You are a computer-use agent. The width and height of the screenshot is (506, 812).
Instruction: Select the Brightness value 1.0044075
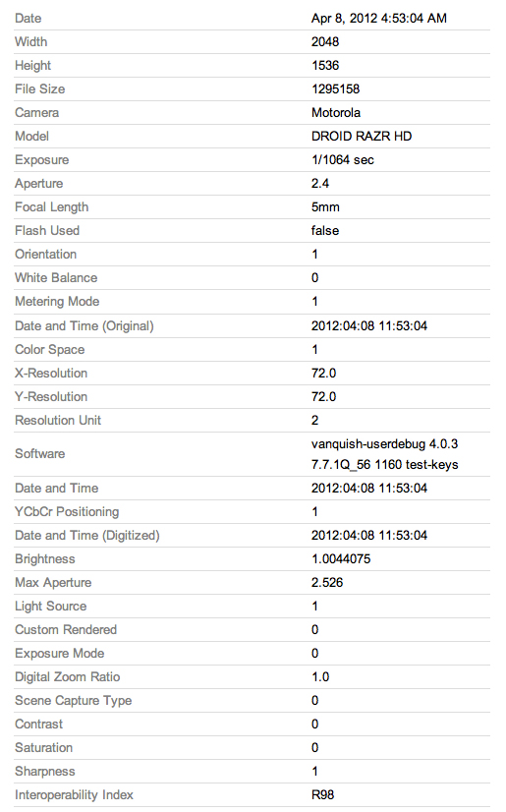[x=341, y=558]
